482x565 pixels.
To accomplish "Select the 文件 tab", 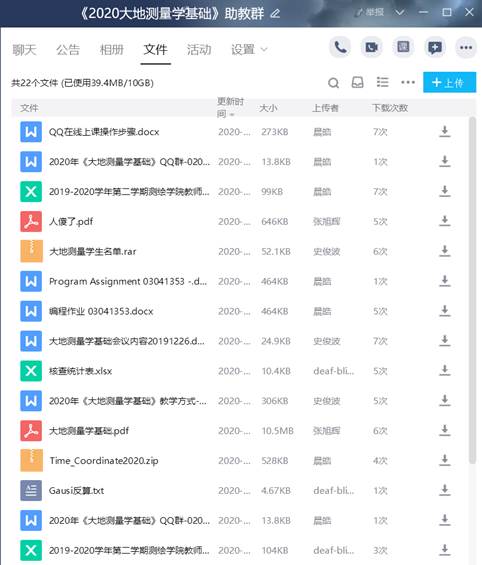I will tap(155, 50).
